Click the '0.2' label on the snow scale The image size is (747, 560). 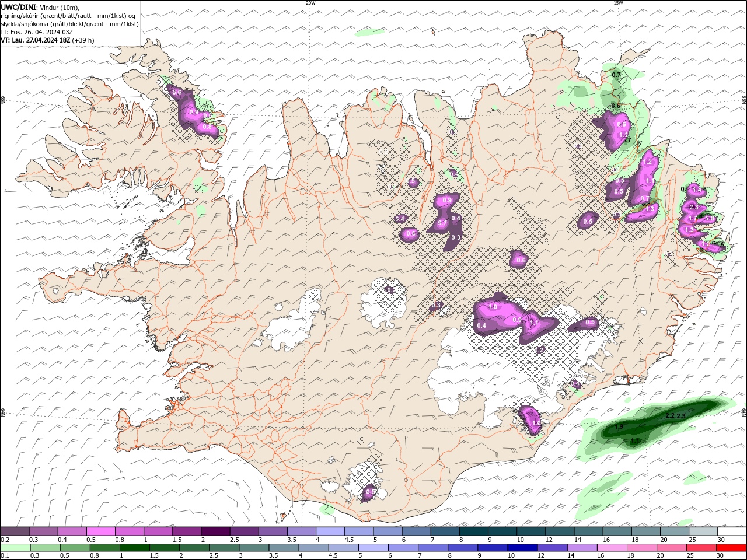[x=5, y=540]
